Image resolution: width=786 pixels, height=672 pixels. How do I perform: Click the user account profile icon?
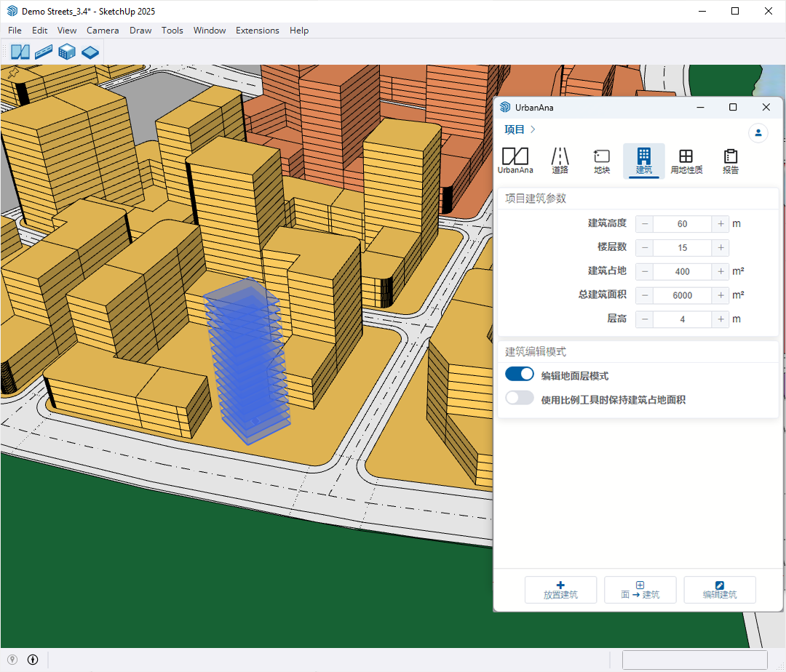point(758,133)
